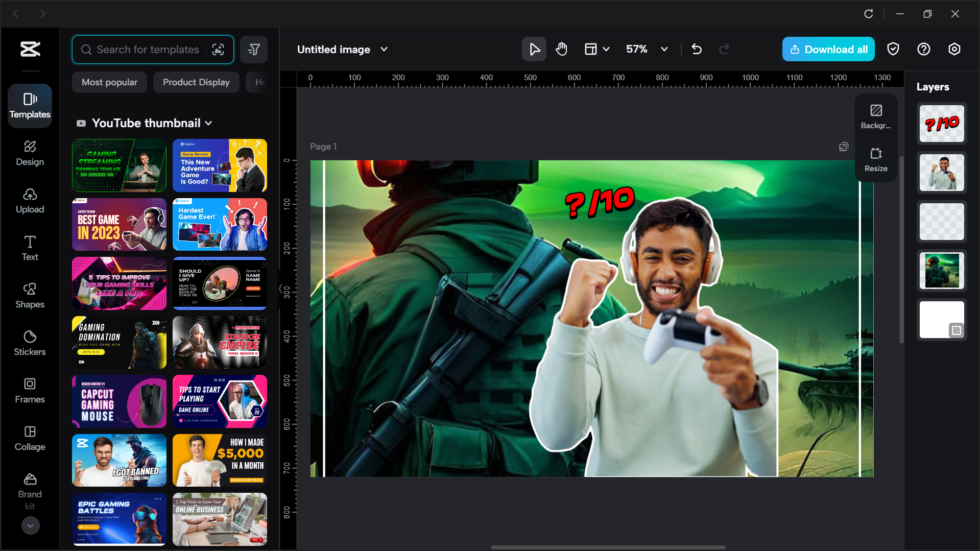Open the Stickers panel

(x=29, y=343)
